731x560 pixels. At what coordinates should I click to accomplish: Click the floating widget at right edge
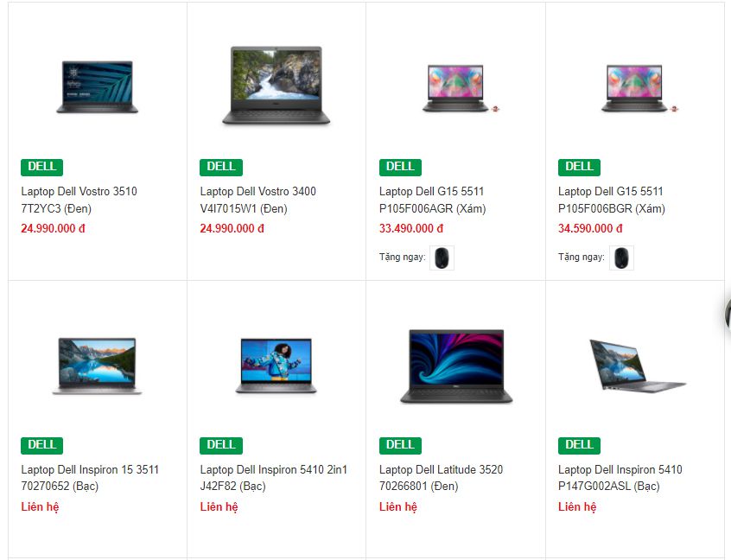[728, 315]
